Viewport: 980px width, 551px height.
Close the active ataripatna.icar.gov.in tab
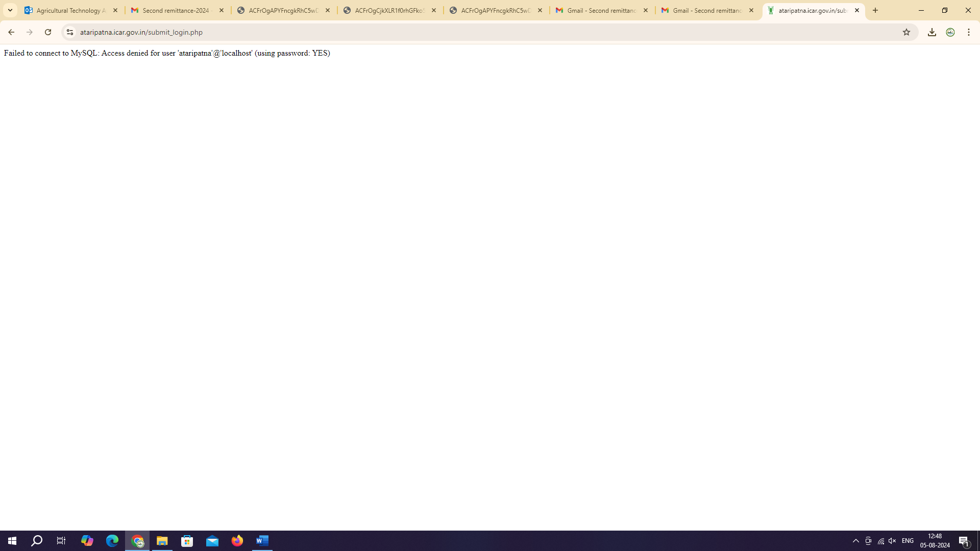857,10
